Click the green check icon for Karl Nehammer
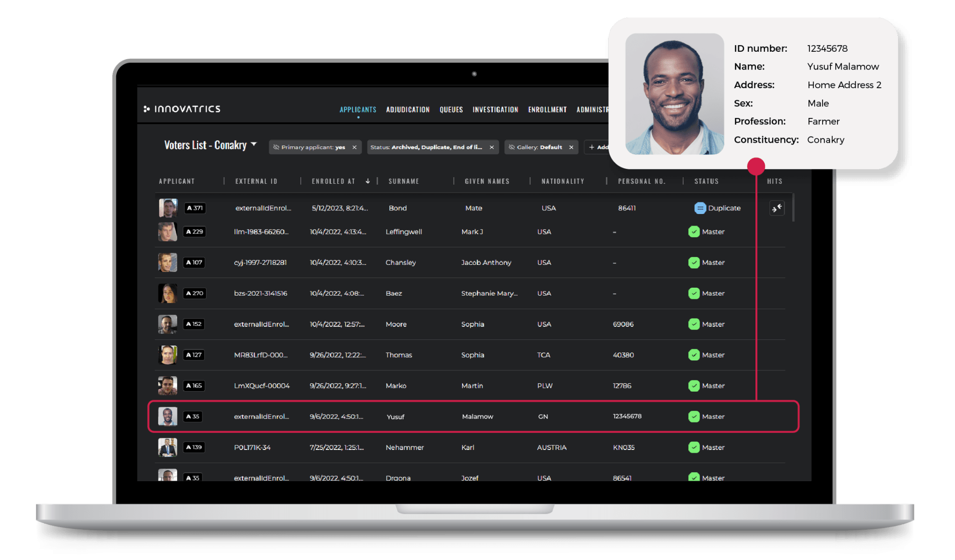This screenshot has width=955, height=560. coord(694,447)
